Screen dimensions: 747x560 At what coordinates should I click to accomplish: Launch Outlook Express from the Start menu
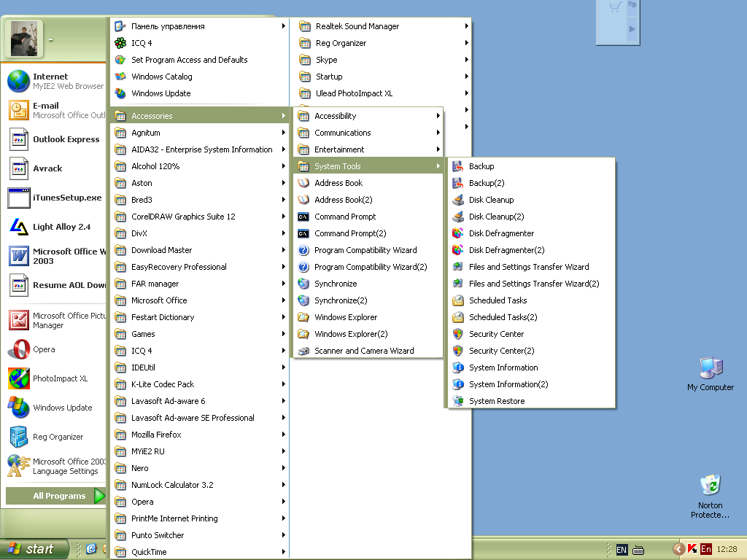click(55, 139)
